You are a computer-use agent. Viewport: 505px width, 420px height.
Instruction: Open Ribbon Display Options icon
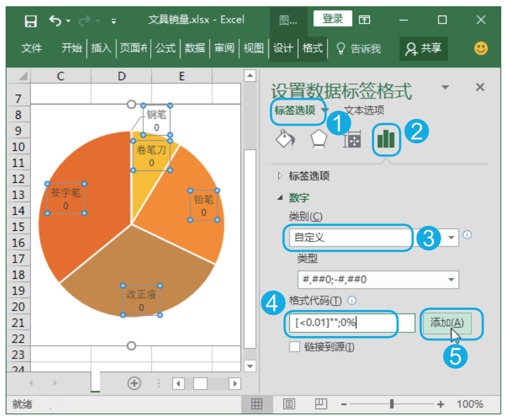coord(364,20)
